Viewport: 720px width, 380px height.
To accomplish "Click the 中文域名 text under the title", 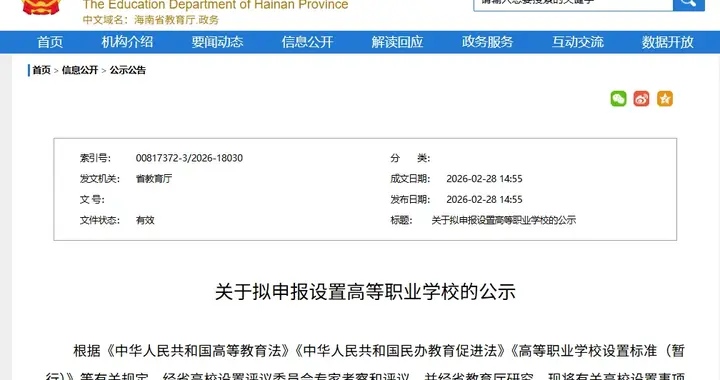I will click(151, 20).
